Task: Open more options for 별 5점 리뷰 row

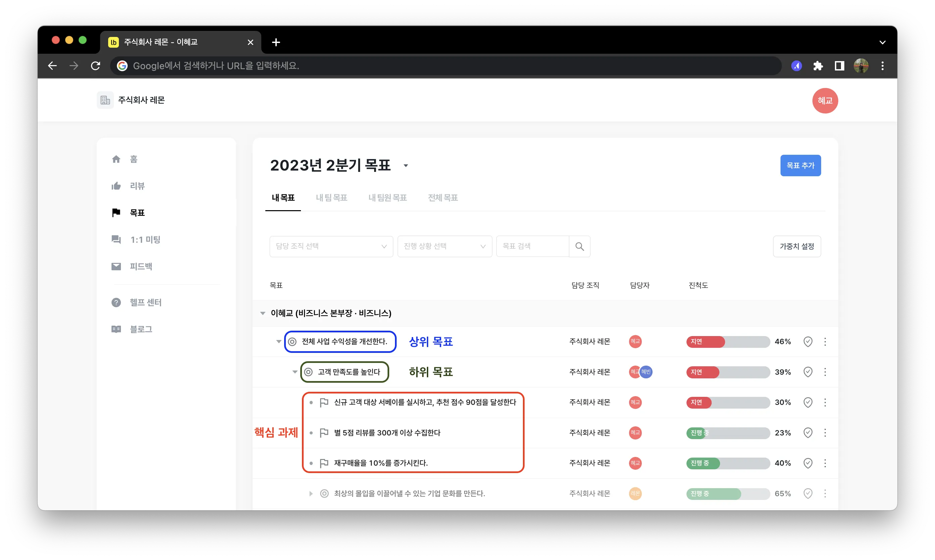Action: (825, 433)
